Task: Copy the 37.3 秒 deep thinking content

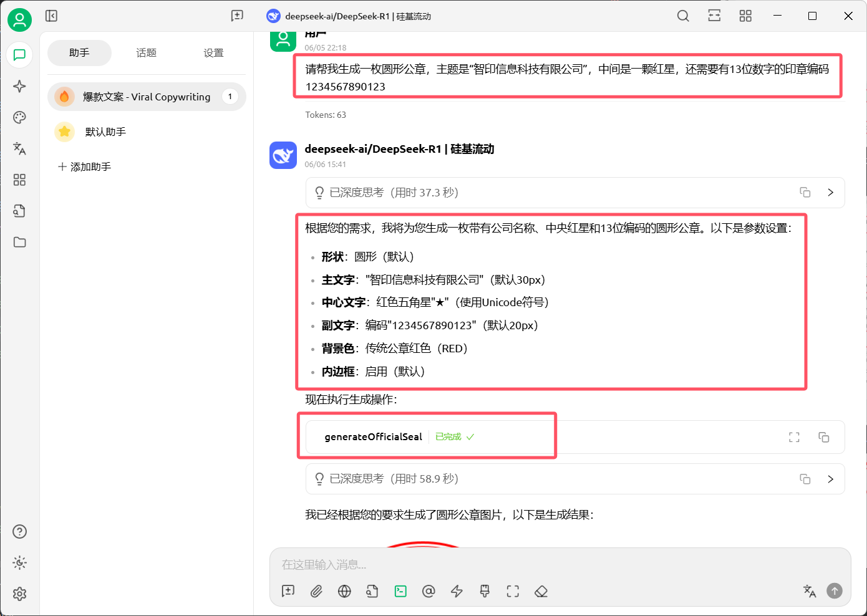Action: [x=805, y=193]
